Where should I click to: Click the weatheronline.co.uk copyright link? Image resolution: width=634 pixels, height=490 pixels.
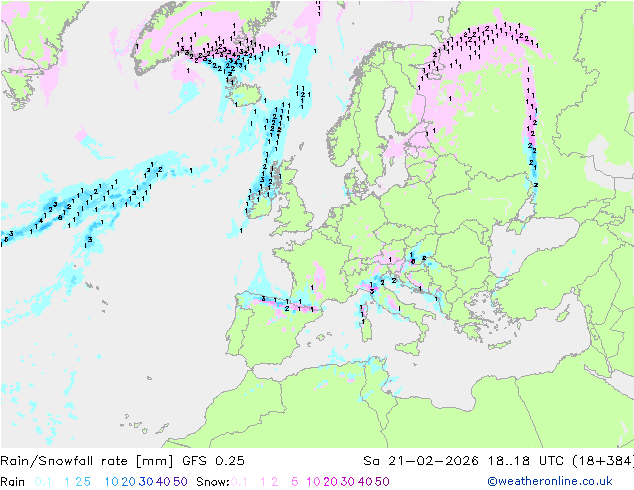[550, 481]
